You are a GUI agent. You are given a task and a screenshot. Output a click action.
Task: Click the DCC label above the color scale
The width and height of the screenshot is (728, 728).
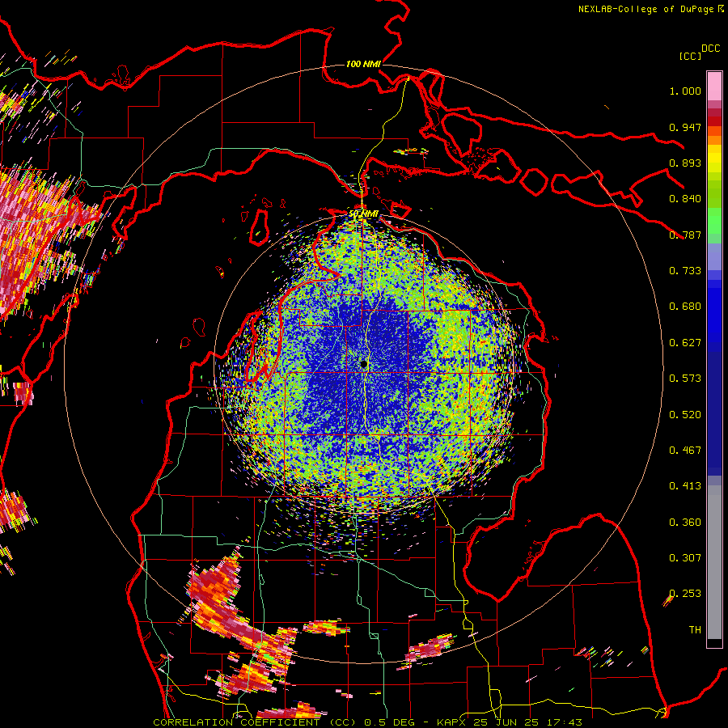(710, 49)
